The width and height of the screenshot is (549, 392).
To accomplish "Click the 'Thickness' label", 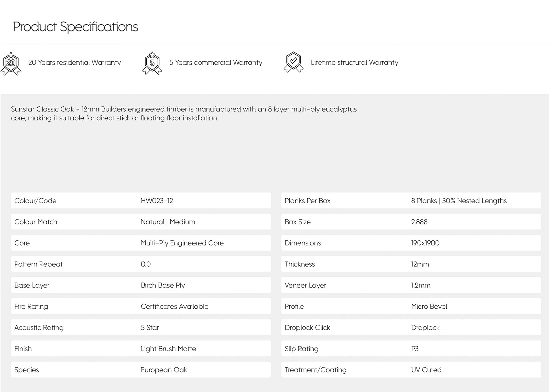I will tap(300, 264).
